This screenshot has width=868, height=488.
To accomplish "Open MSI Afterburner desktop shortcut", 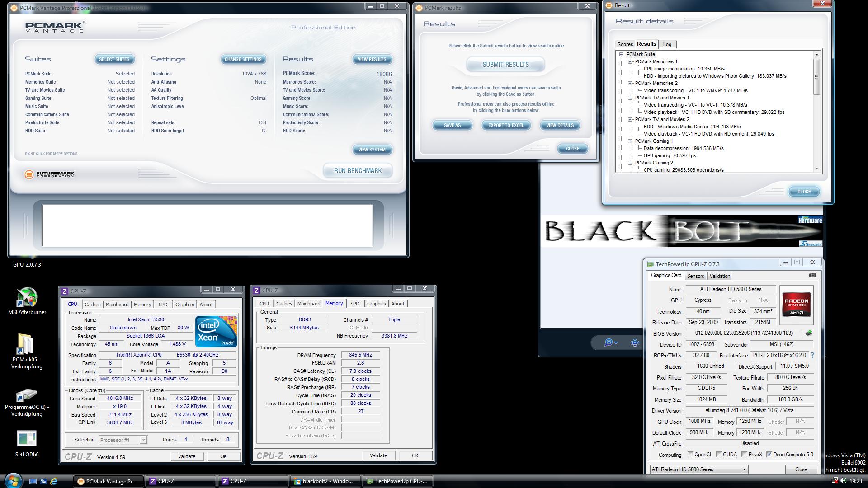I will 27,297.
